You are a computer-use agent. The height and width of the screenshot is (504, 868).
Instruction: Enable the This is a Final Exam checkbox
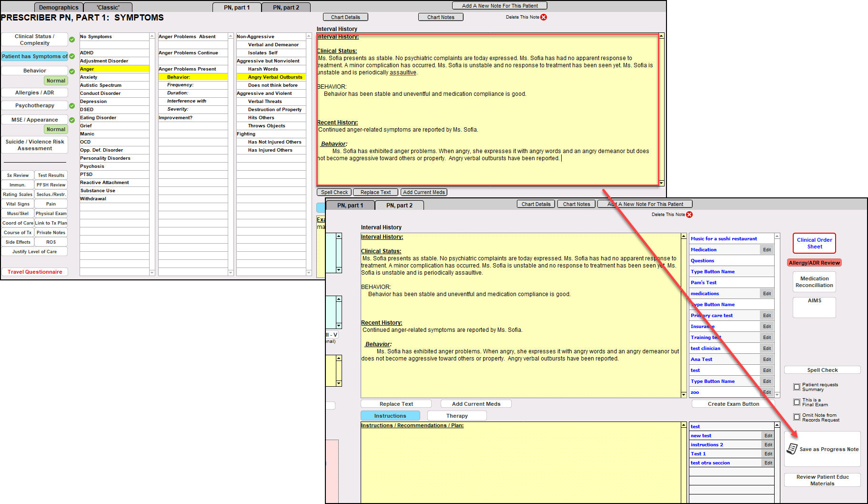[797, 402]
